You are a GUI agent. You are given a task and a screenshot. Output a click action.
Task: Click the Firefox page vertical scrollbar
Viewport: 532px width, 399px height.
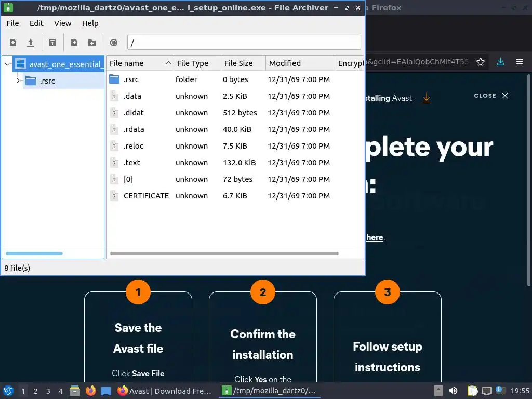[528, 180]
